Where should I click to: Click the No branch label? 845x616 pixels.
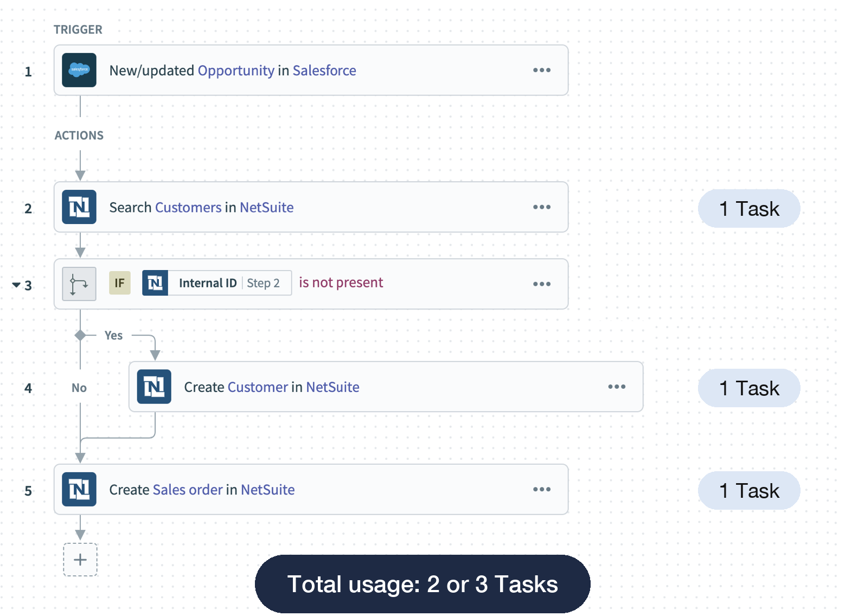point(79,388)
